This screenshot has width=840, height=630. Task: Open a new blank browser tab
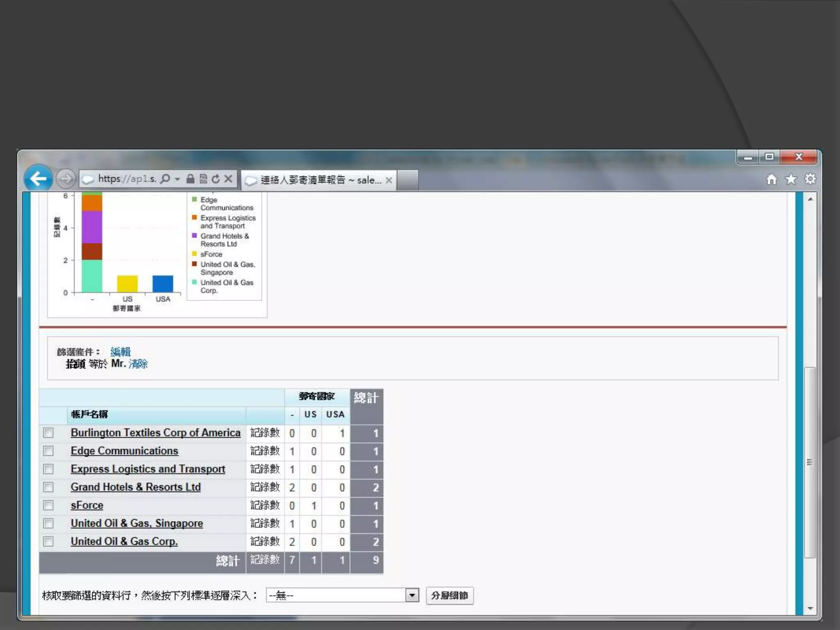[408, 180]
